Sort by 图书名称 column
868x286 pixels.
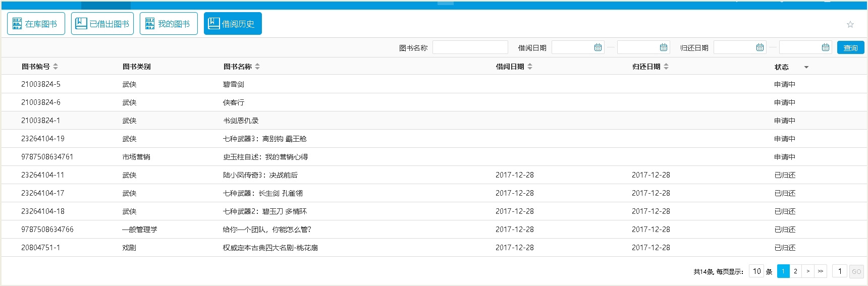[257, 67]
